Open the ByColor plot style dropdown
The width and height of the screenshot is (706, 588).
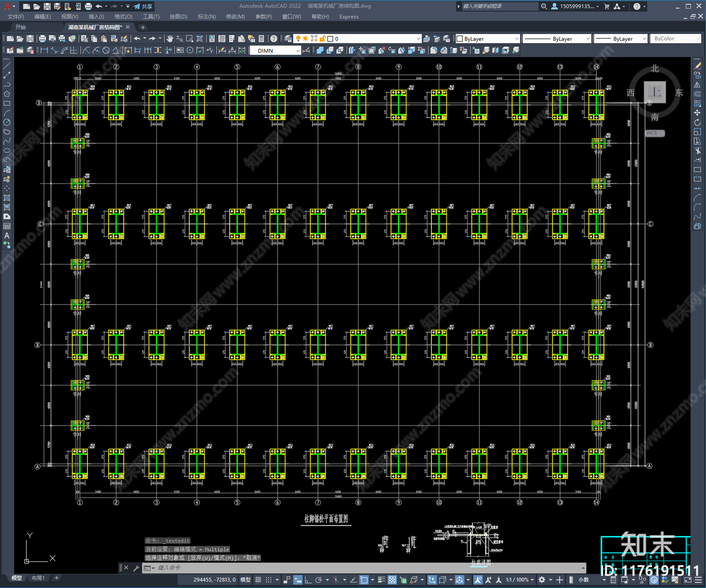[676, 39]
